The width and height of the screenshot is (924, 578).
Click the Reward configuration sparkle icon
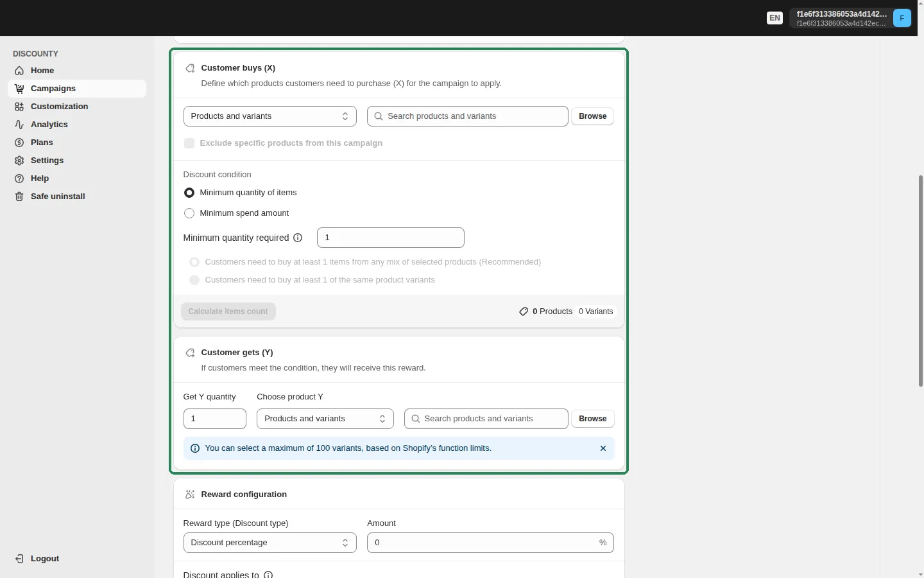(190, 495)
